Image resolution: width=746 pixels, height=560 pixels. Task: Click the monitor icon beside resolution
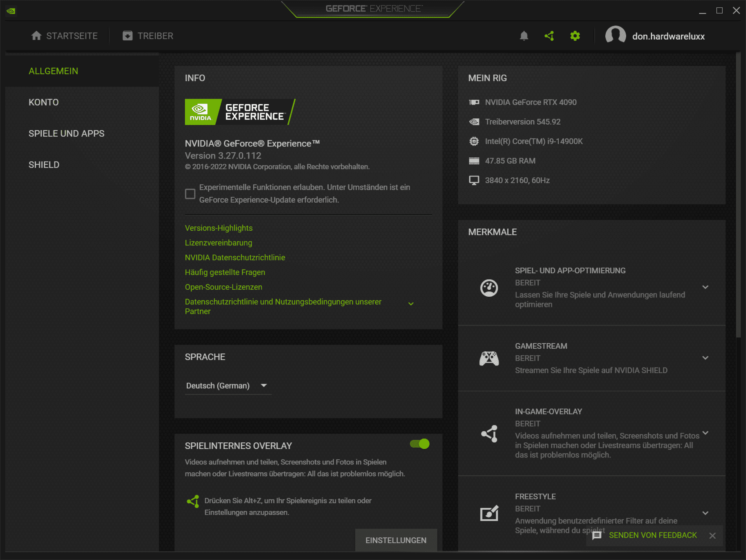click(x=474, y=180)
